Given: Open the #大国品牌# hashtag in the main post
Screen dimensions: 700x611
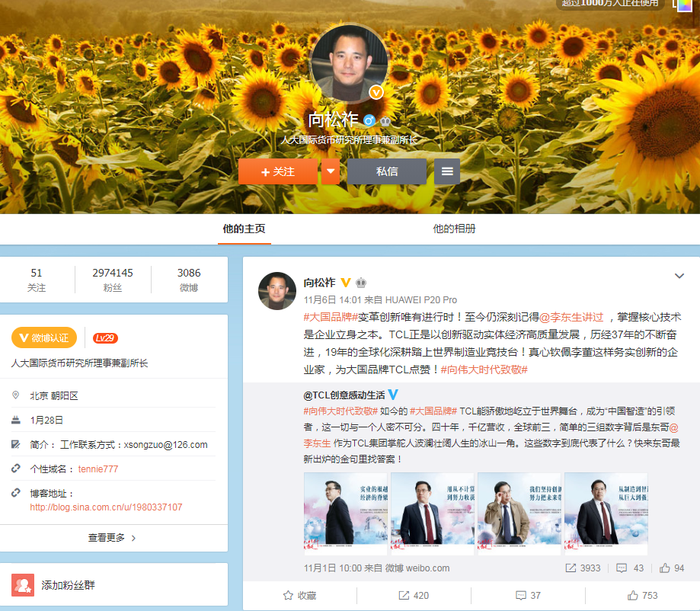Looking at the screenshot, I should 331,317.
